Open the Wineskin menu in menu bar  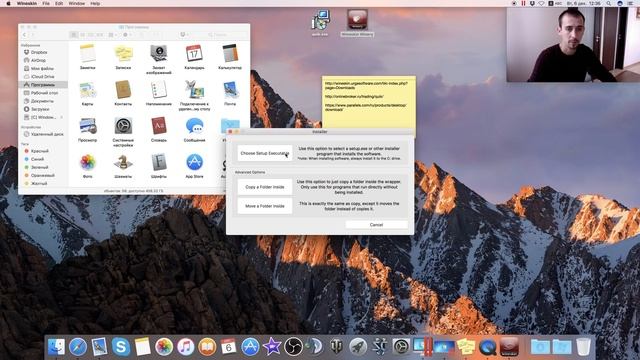click(27, 3)
